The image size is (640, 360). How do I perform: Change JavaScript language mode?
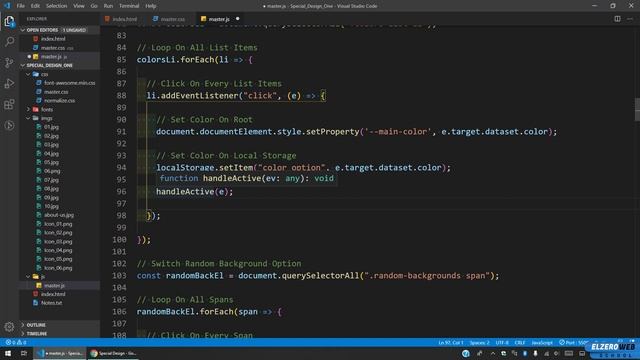click(x=542, y=342)
